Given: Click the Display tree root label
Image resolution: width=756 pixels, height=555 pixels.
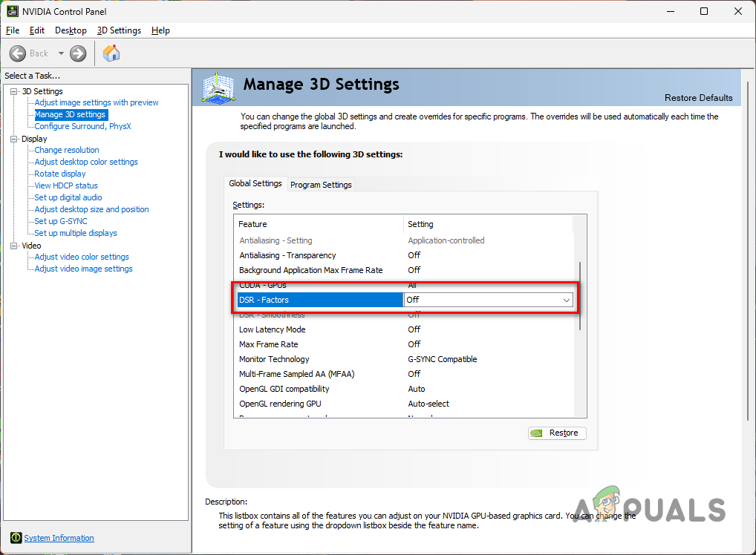Looking at the screenshot, I should pos(34,139).
